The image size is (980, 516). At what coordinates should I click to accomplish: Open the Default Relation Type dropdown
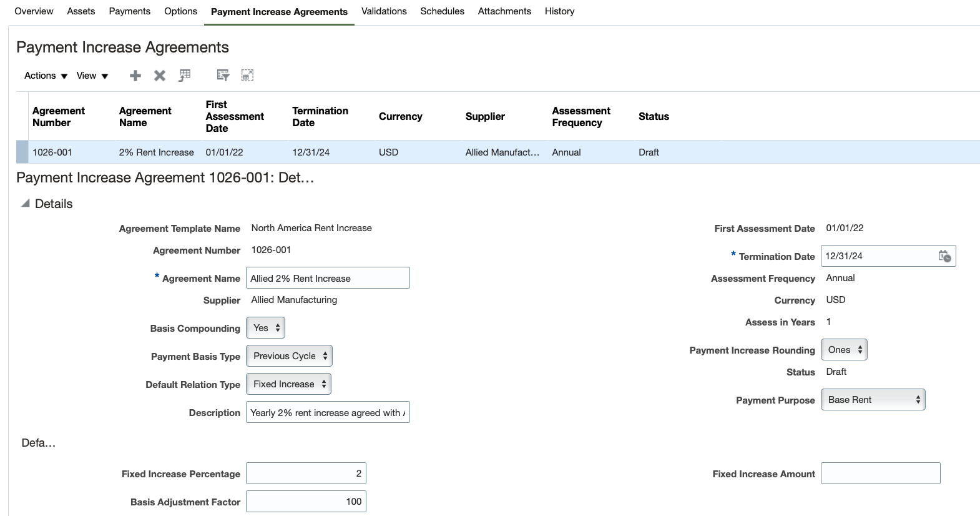coord(288,384)
